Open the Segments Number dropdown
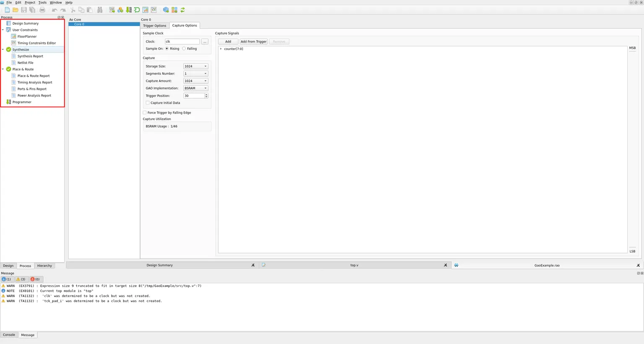This screenshot has width=644, height=344. coord(196,73)
